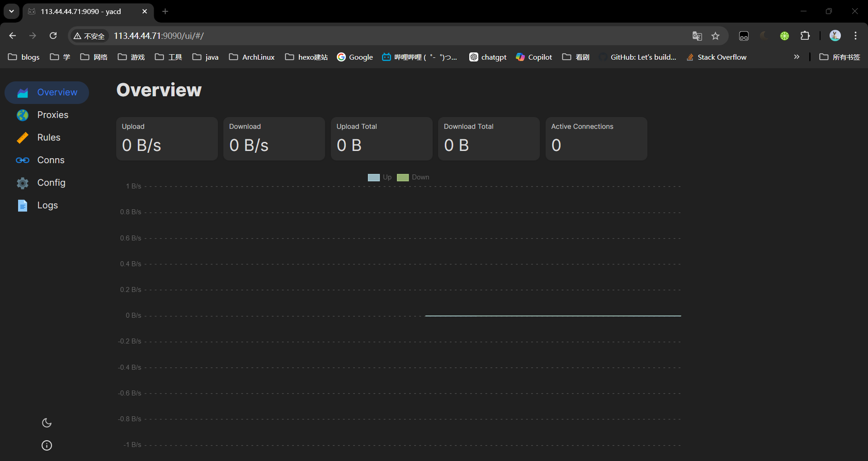Click the Upload Total card
The image size is (868, 461).
[x=382, y=139]
